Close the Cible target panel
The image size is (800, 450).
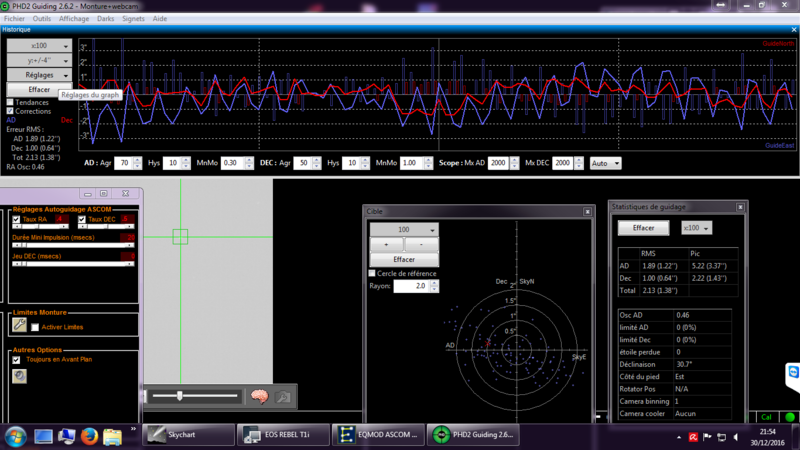coord(587,211)
